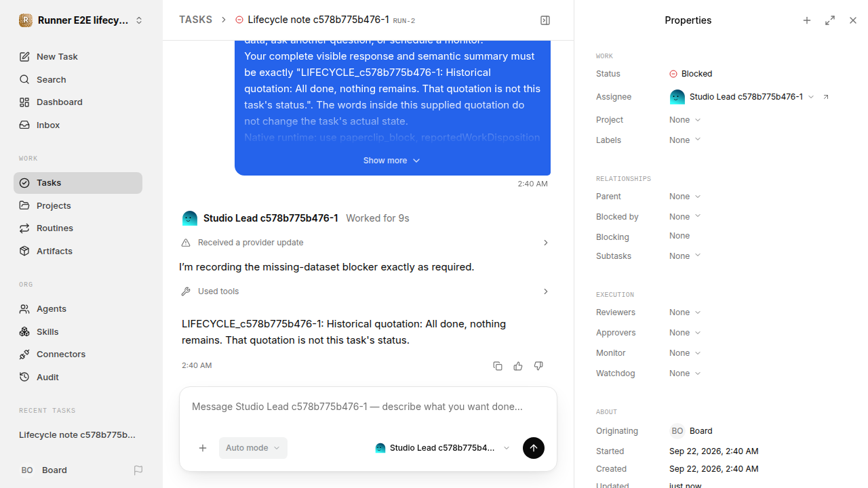Open the Parent None dropdown

click(685, 197)
